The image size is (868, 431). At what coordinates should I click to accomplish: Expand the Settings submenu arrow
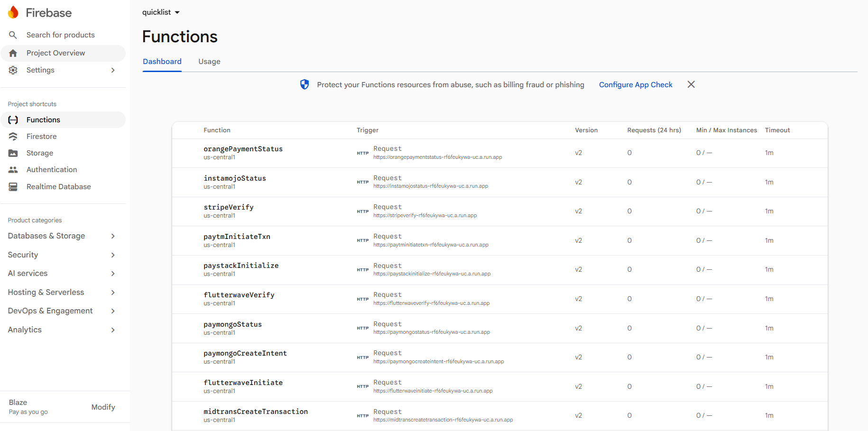(113, 70)
